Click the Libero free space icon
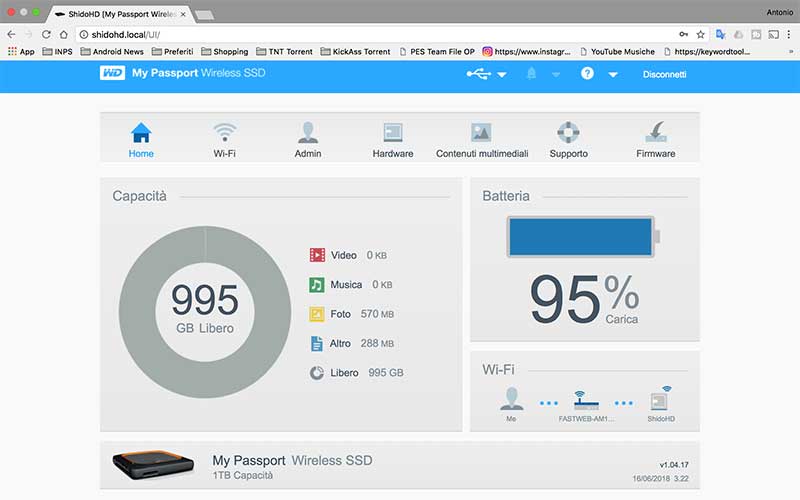The image size is (800, 500). click(x=317, y=373)
